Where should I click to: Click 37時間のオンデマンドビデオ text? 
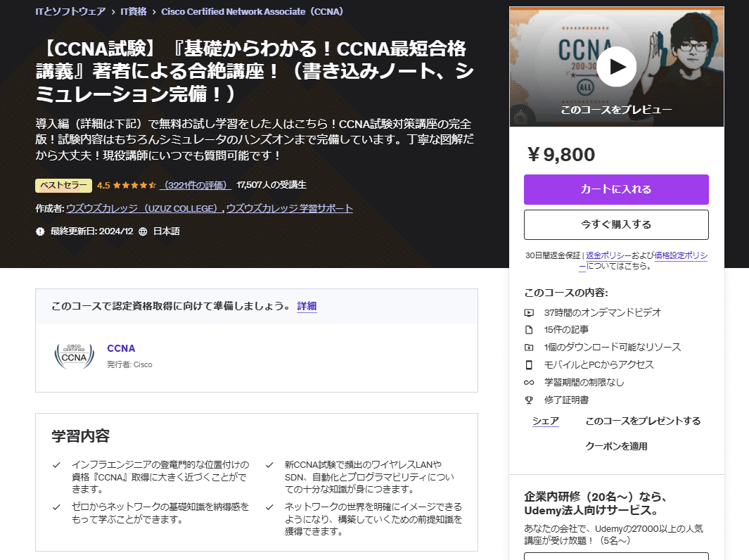[x=602, y=313]
